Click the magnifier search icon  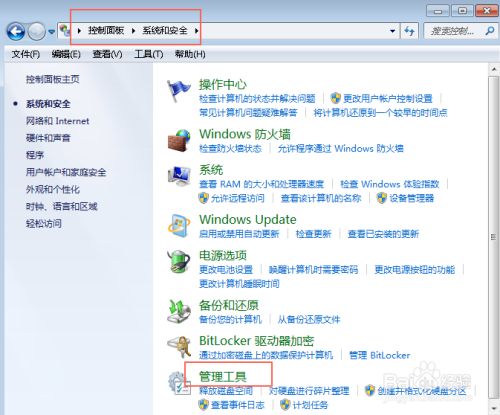pyautogui.click(x=490, y=31)
